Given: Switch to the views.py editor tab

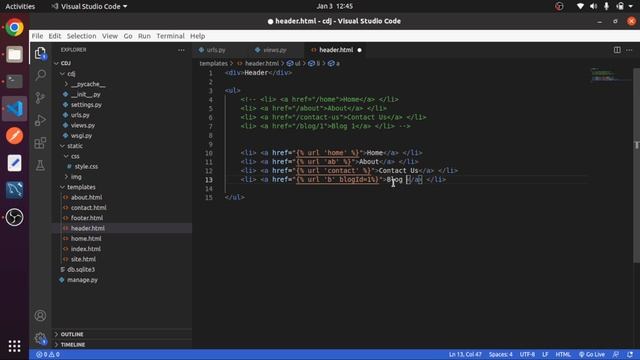Looking at the screenshot, I should (x=276, y=50).
